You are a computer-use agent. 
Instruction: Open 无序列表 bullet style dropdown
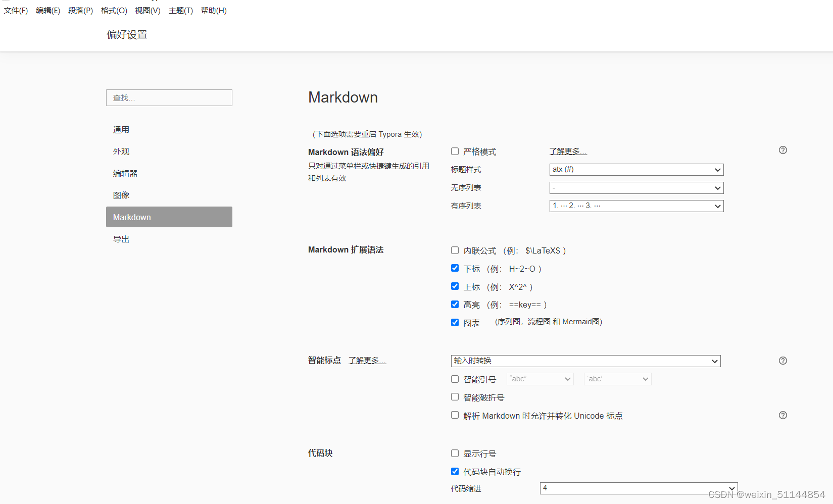pyautogui.click(x=636, y=188)
